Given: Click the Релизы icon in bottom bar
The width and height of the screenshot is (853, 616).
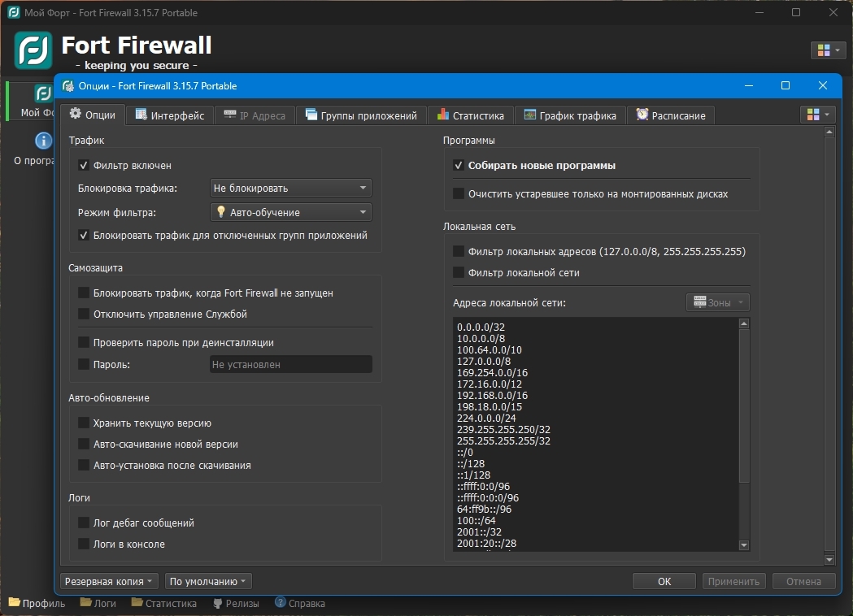Looking at the screenshot, I should pyautogui.click(x=218, y=603).
